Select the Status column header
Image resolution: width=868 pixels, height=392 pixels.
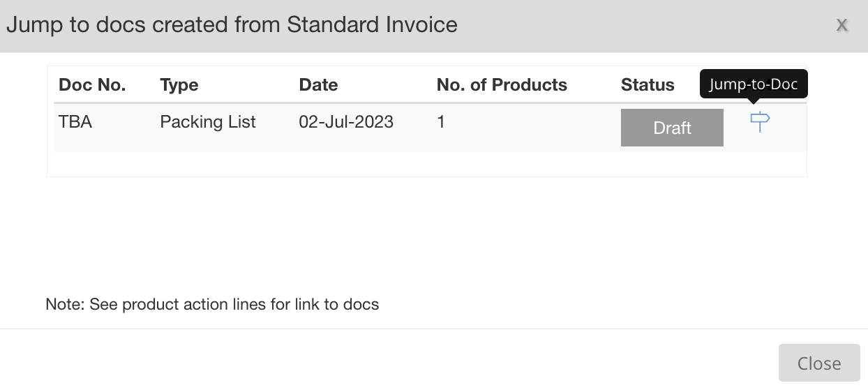(648, 85)
